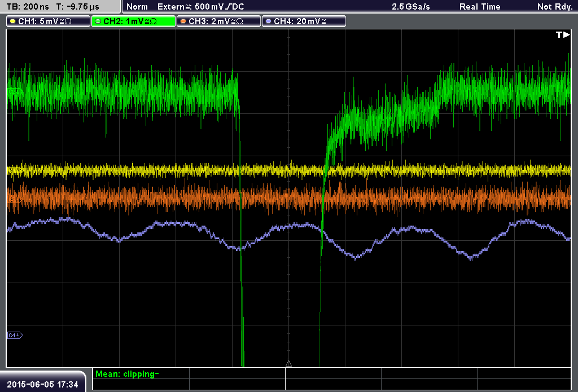
Task: Click the trigger time triangle marker at bottom
Action: tap(288, 364)
